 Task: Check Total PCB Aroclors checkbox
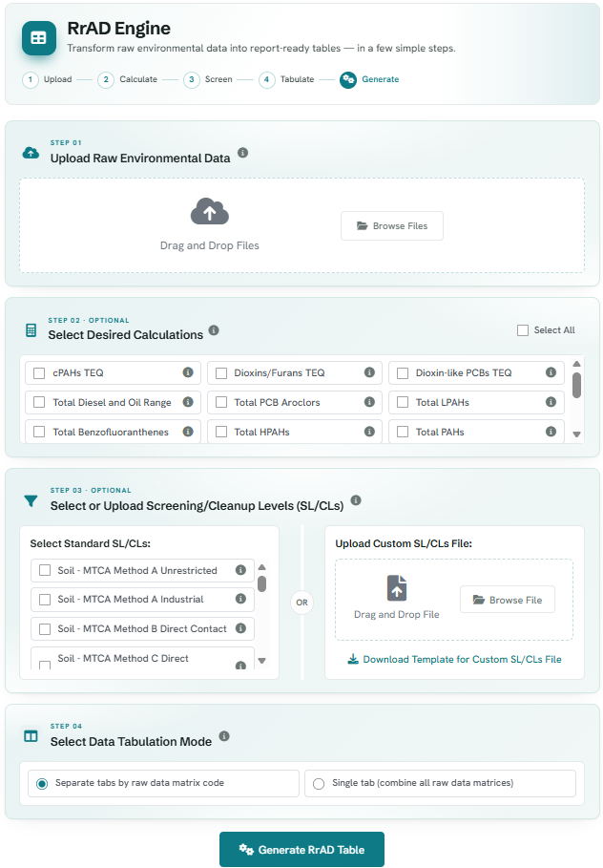tap(221, 402)
